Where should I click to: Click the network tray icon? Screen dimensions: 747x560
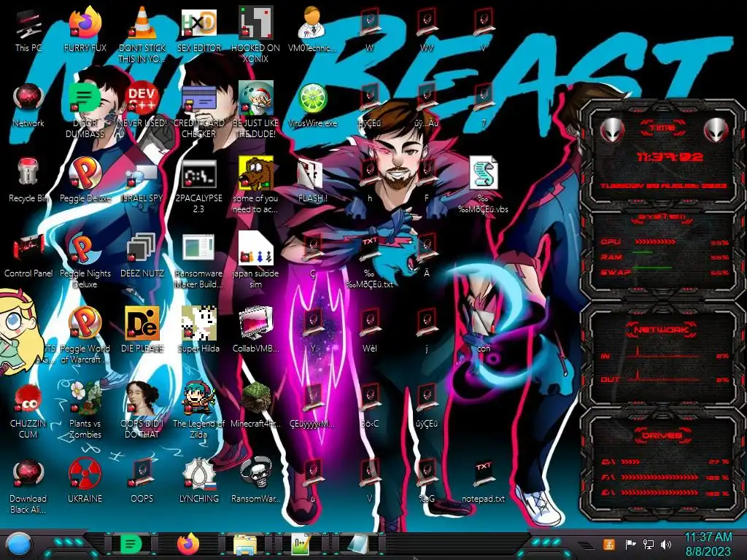pos(649,544)
